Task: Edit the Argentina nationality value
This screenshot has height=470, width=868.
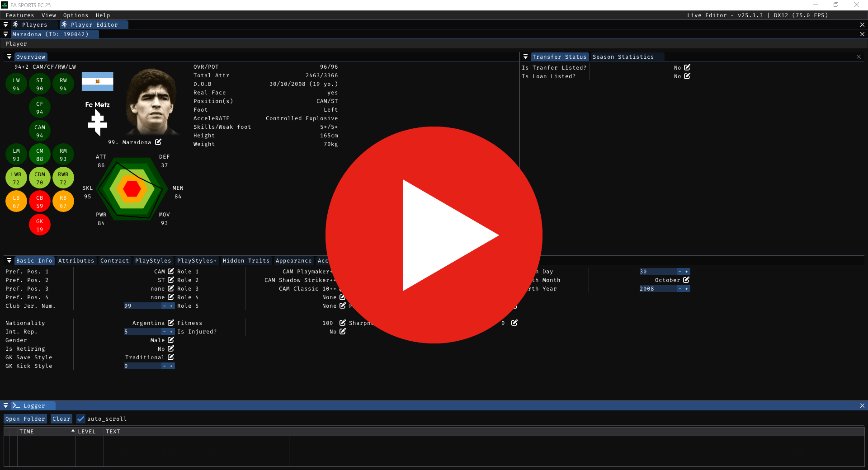Action: [171, 323]
